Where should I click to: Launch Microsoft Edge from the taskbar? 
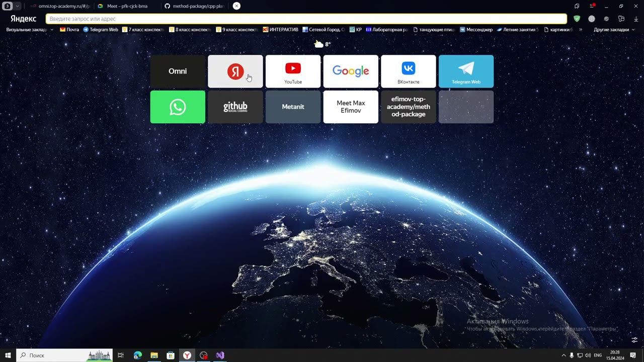pos(138,355)
